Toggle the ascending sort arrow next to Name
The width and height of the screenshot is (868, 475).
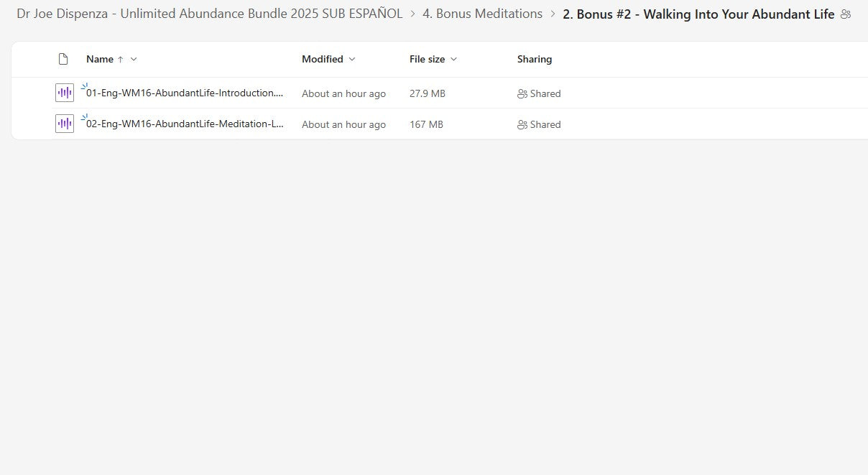coord(121,59)
